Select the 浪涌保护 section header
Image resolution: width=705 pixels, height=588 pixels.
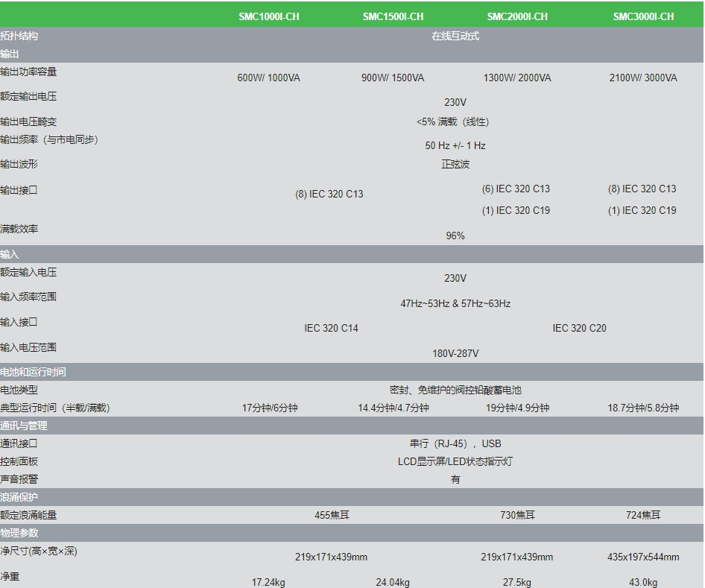pos(19,497)
